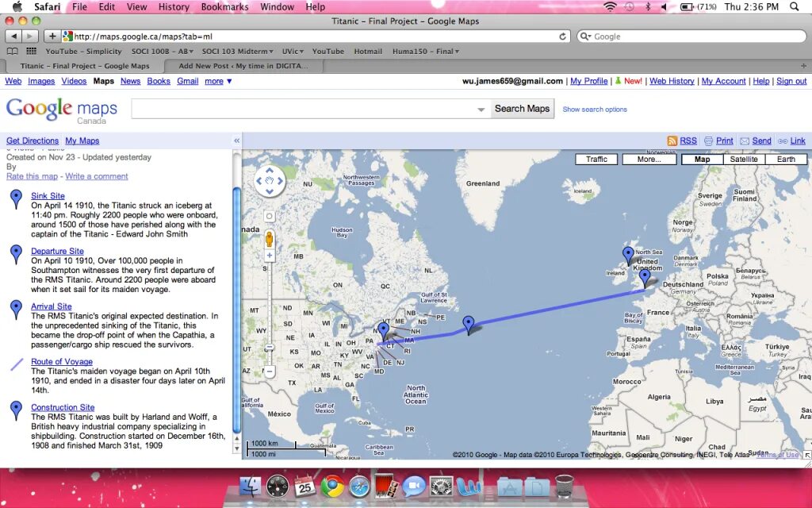The image size is (812, 508).
Task: Open SOCI 100B - AB bookmark folder
Action: (x=162, y=52)
